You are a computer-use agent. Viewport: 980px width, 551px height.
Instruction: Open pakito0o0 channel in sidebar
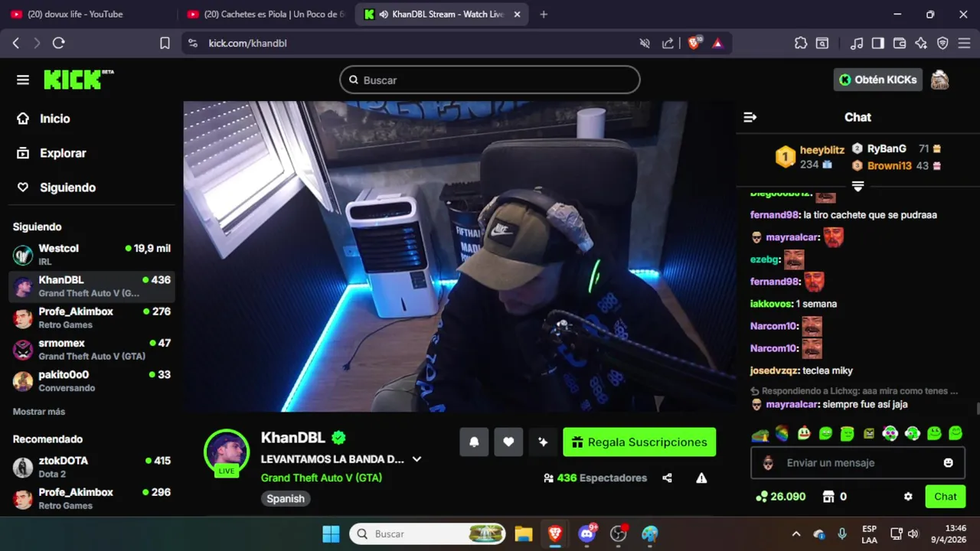tap(92, 381)
